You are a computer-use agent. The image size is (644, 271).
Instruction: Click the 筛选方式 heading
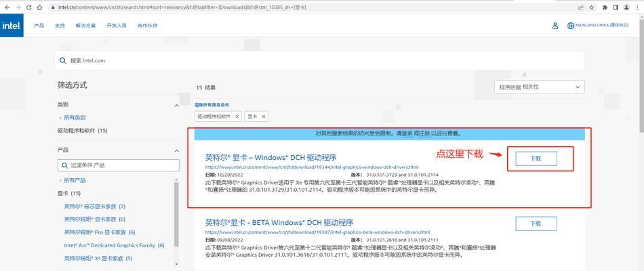pyautogui.click(x=73, y=85)
